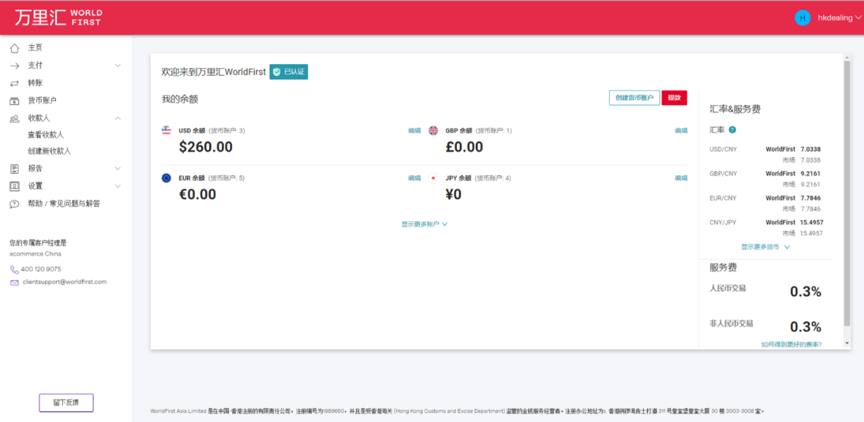Image resolution: width=864 pixels, height=422 pixels.
Task: Click the 留下反馈 feedback button
Action: point(66,402)
